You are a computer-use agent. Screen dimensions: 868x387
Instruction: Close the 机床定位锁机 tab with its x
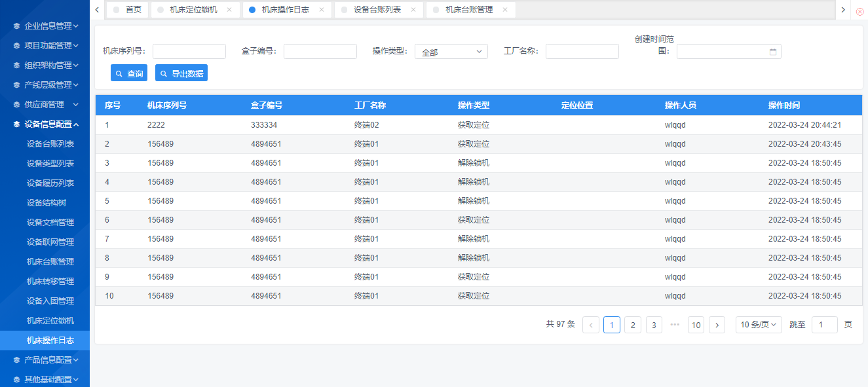point(229,10)
